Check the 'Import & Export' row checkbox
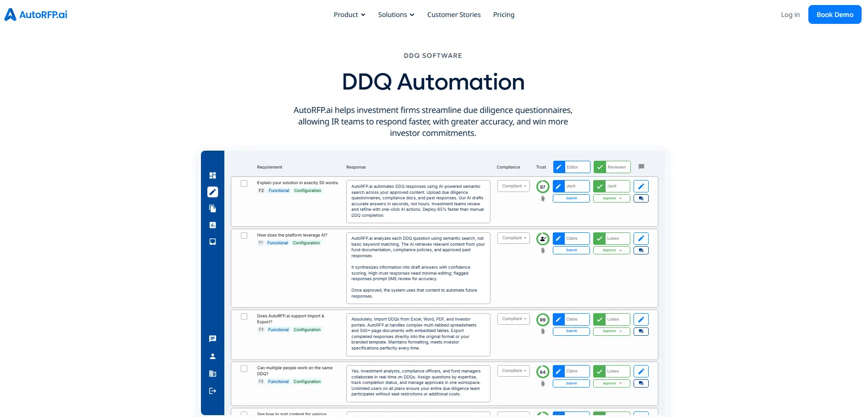868x417 pixels. 244,316
